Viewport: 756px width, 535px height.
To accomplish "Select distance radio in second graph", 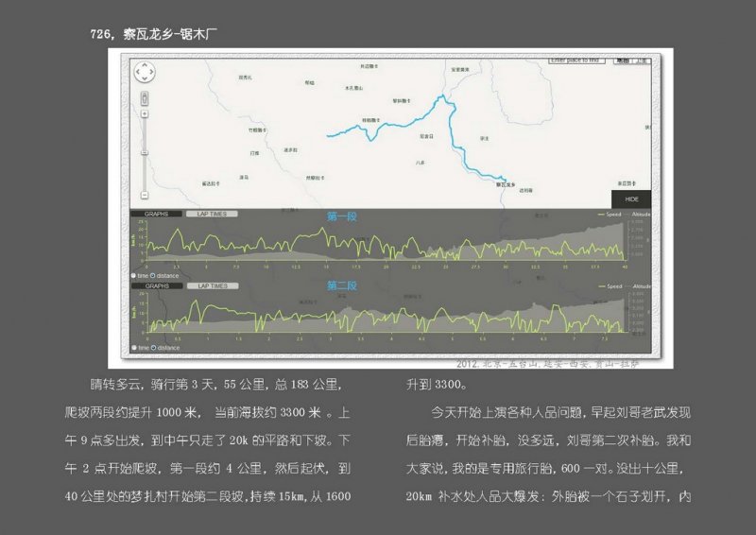I will pyautogui.click(x=154, y=347).
